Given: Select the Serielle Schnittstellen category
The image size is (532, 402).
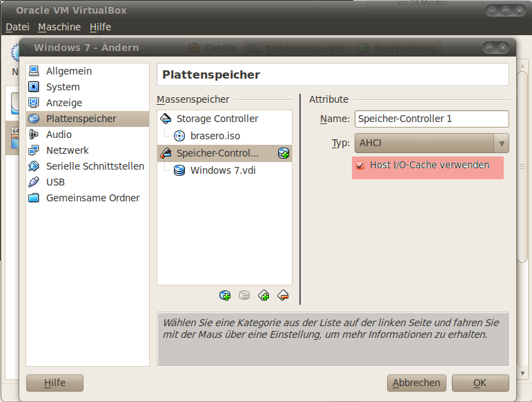Looking at the screenshot, I should (88, 166).
